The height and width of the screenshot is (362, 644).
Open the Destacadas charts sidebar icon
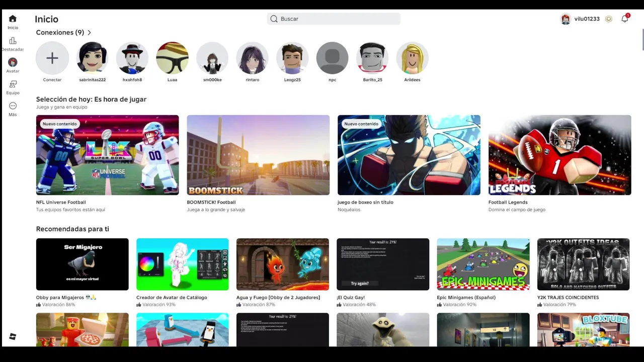(x=13, y=41)
